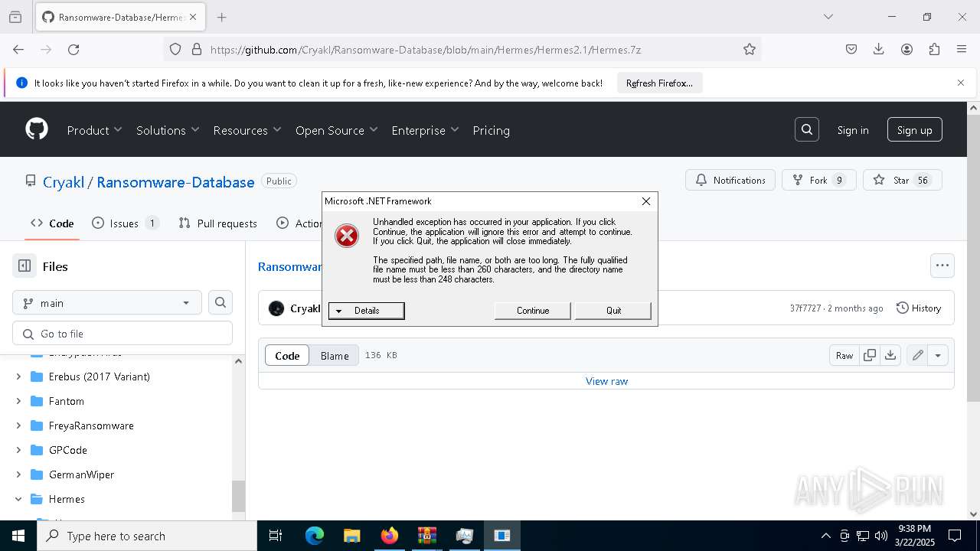This screenshot has width=980, height=551.
Task: Click the Raw file button
Action: pyautogui.click(x=844, y=355)
